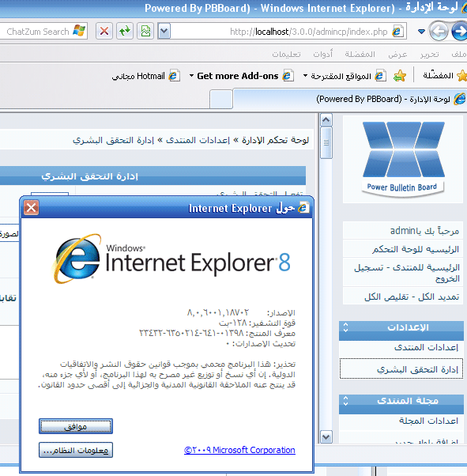Click the IE icon in About dialog title

coord(303,208)
